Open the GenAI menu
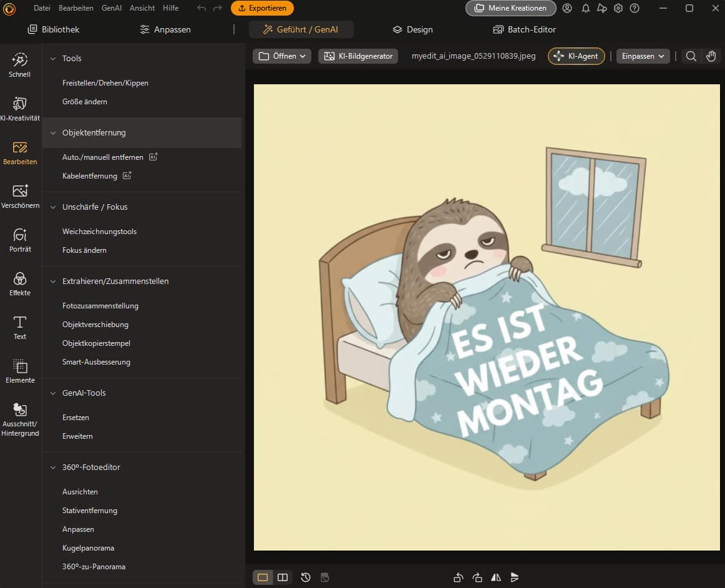 112,8
